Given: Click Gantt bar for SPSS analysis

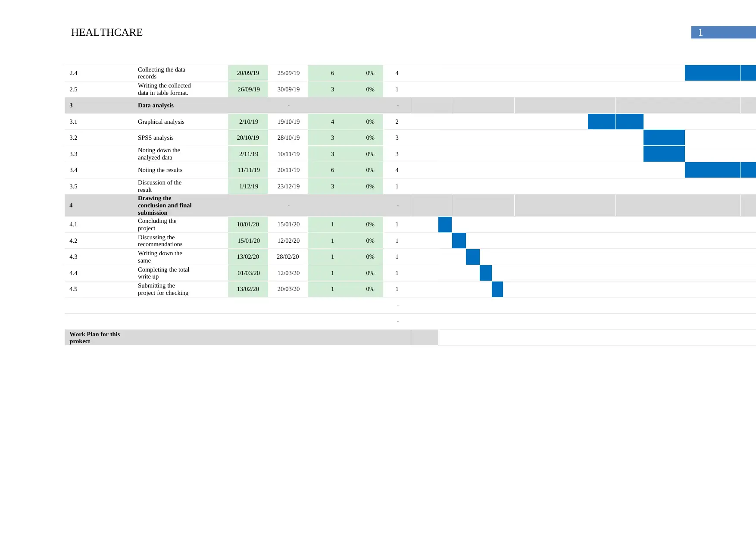Looking at the screenshot, I should pyautogui.click(x=664, y=138).
